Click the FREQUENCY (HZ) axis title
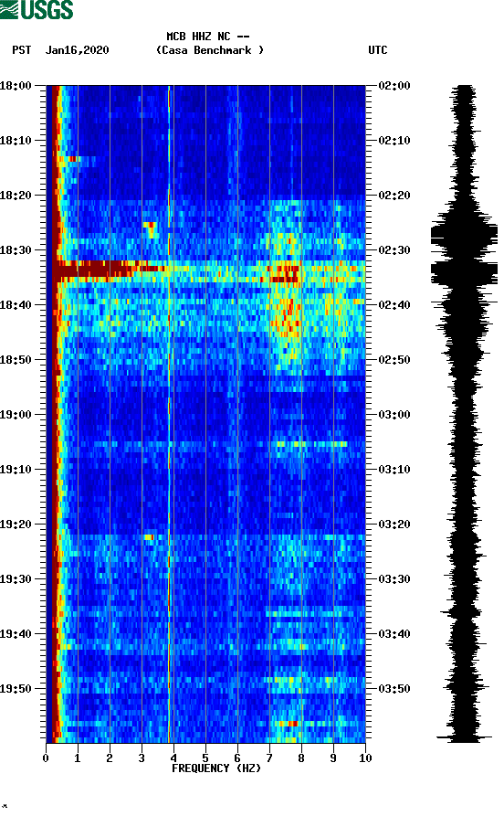 tap(215, 768)
